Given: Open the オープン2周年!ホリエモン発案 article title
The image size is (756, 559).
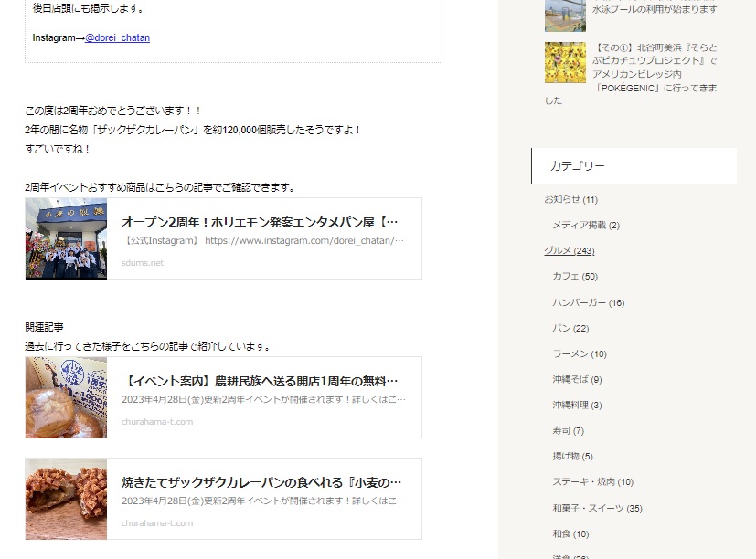Looking at the screenshot, I should (260, 222).
